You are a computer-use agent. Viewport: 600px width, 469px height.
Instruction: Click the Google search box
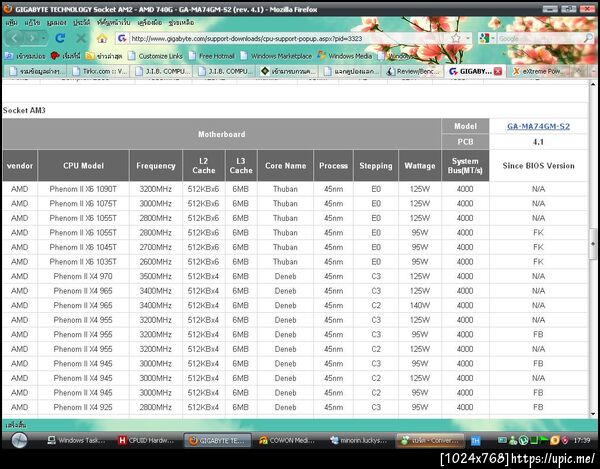point(539,38)
